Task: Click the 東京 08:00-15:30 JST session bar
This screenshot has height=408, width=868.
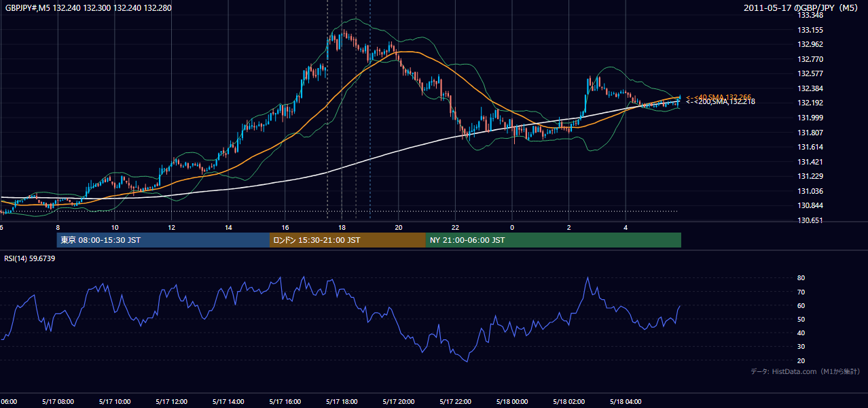Action: click(163, 240)
